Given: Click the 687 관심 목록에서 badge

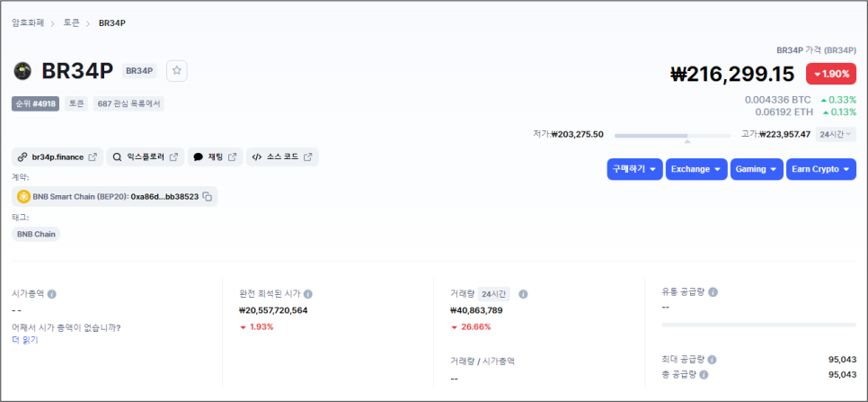Looking at the screenshot, I should (129, 103).
